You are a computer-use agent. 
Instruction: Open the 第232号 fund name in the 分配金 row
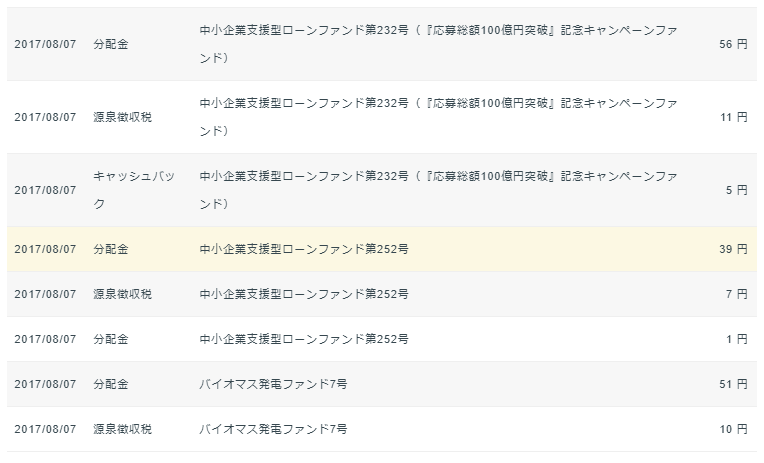point(438,44)
